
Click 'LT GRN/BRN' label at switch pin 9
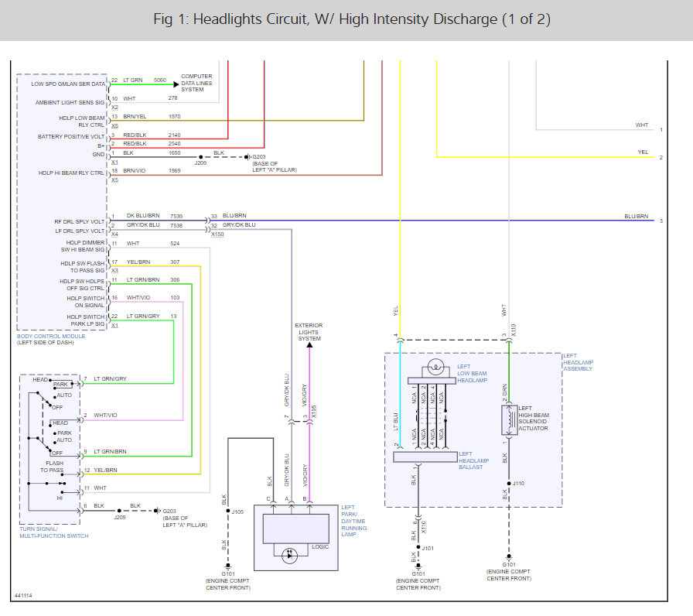pos(110,451)
